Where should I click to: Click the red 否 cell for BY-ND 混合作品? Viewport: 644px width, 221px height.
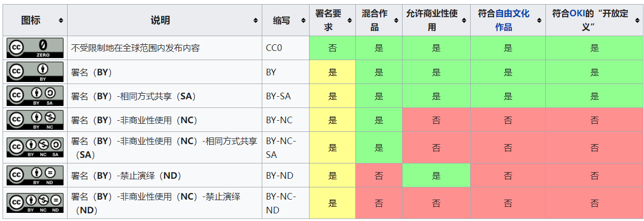click(379, 175)
